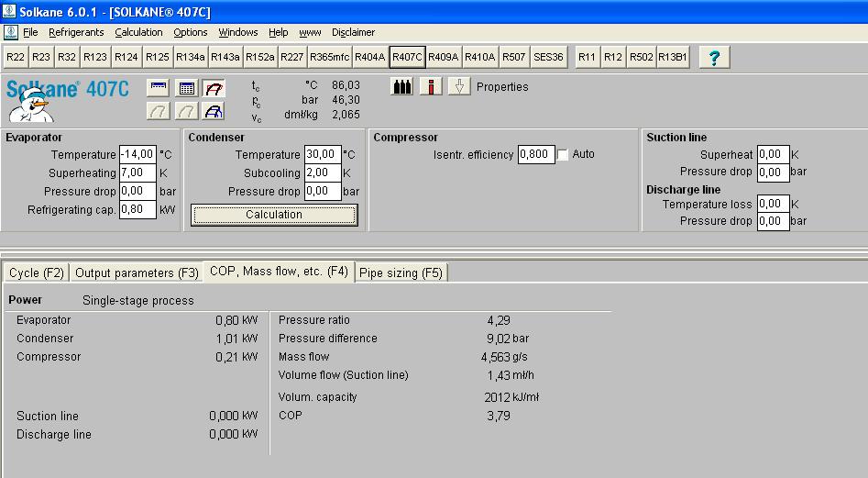The image size is (868, 478).
Task: Click the document icon beside File menu
Action: click(10, 32)
